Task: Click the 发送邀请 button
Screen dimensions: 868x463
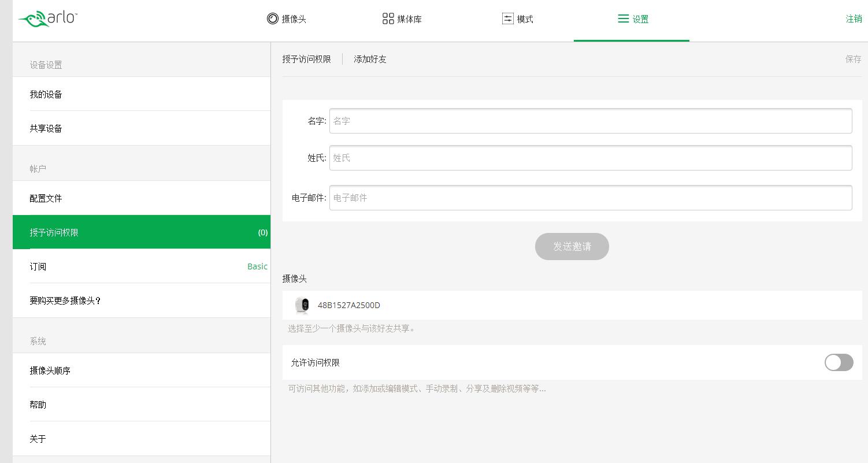Action: point(572,246)
